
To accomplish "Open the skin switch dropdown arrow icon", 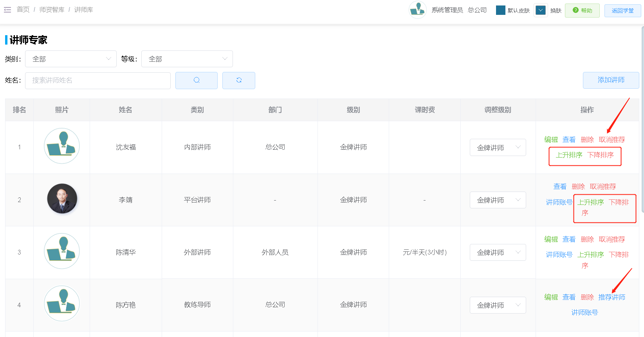I will point(541,10).
